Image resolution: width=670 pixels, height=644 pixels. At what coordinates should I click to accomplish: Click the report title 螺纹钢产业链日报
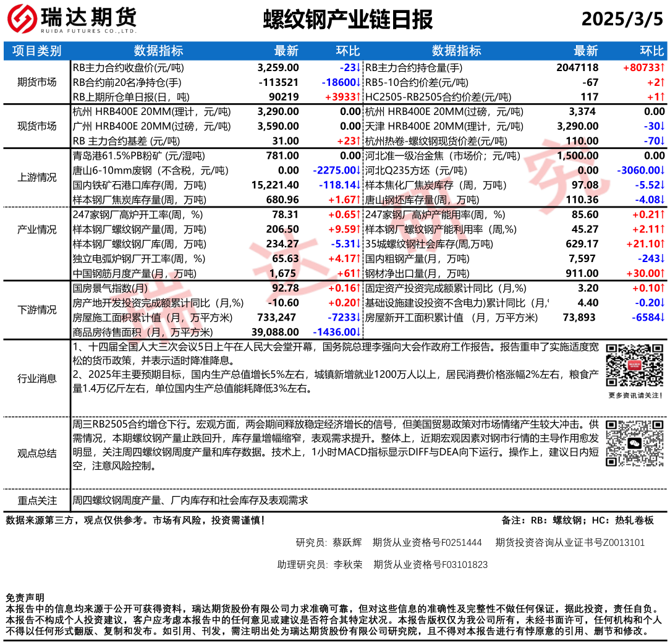pyautogui.click(x=348, y=20)
